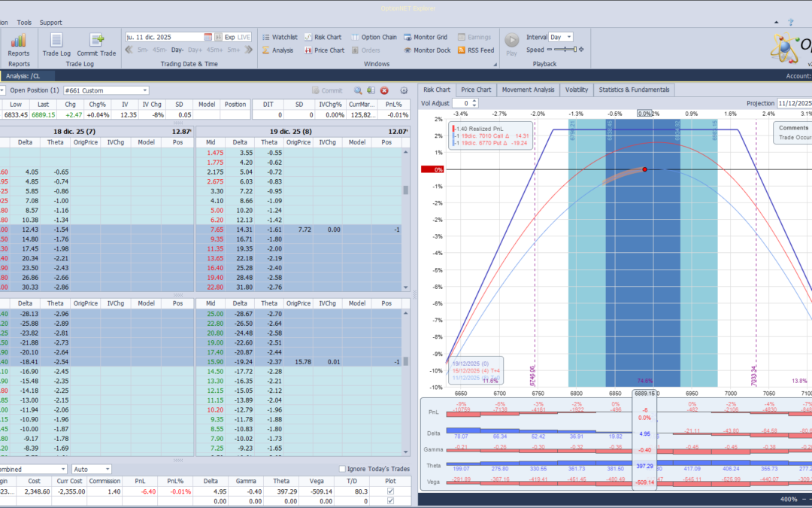Open the Risk Chart window from ribbon

coord(323,38)
